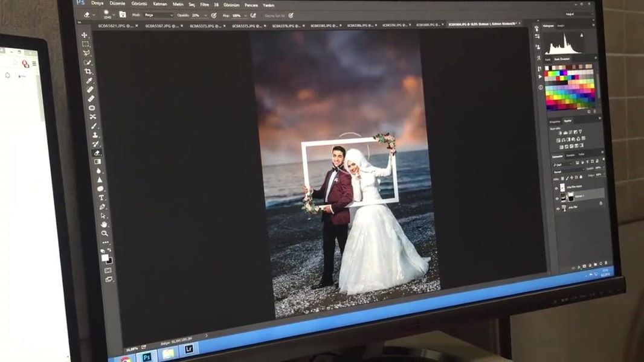Screen dimensions: 644x362
Task: Click the Ayarlar panel tab
Action: tap(568, 121)
